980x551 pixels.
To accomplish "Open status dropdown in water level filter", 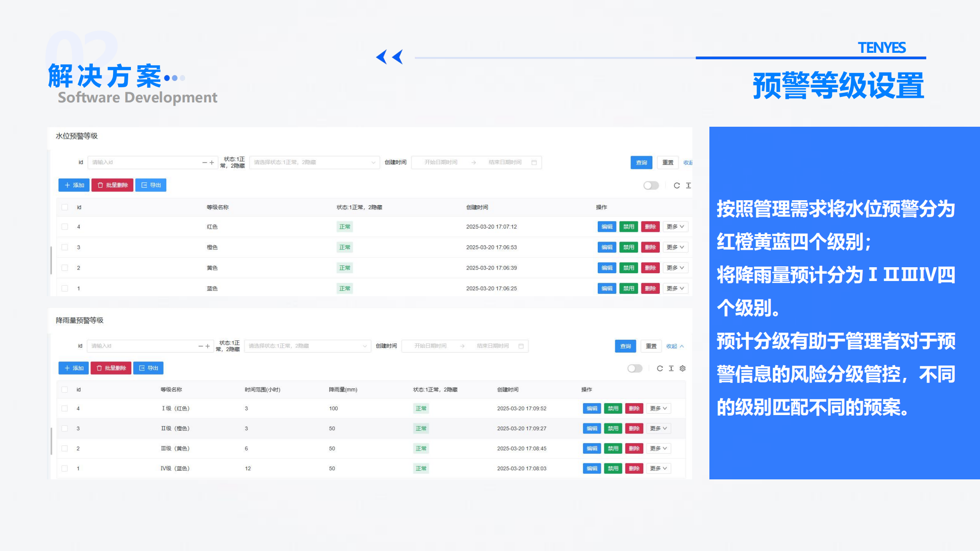I will point(314,163).
